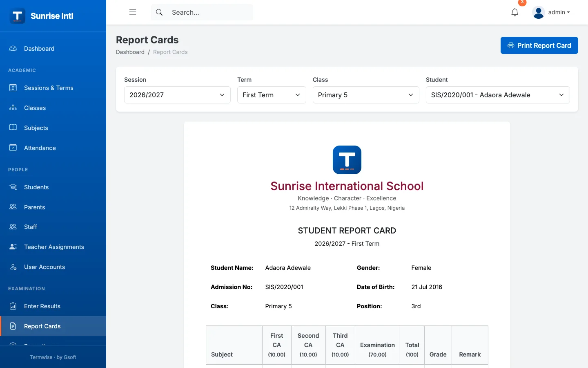588x368 pixels.
Task: Open Subjects menu item
Action: (x=53, y=128)
